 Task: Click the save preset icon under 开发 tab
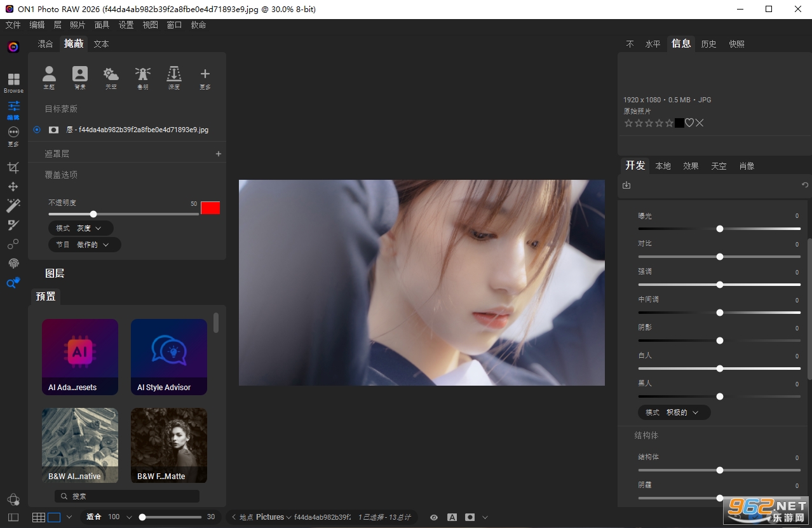tap(626, 185)
